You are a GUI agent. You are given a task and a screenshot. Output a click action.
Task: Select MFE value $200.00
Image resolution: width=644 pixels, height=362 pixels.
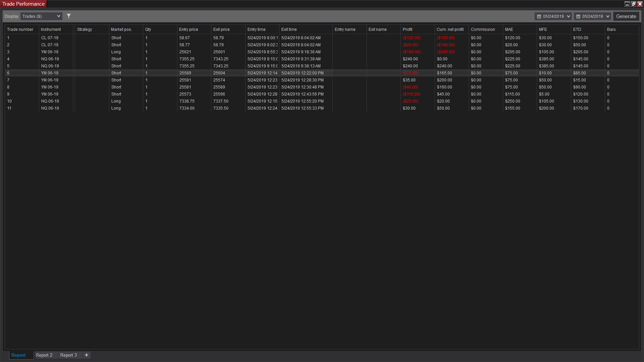tap(546, 108)
